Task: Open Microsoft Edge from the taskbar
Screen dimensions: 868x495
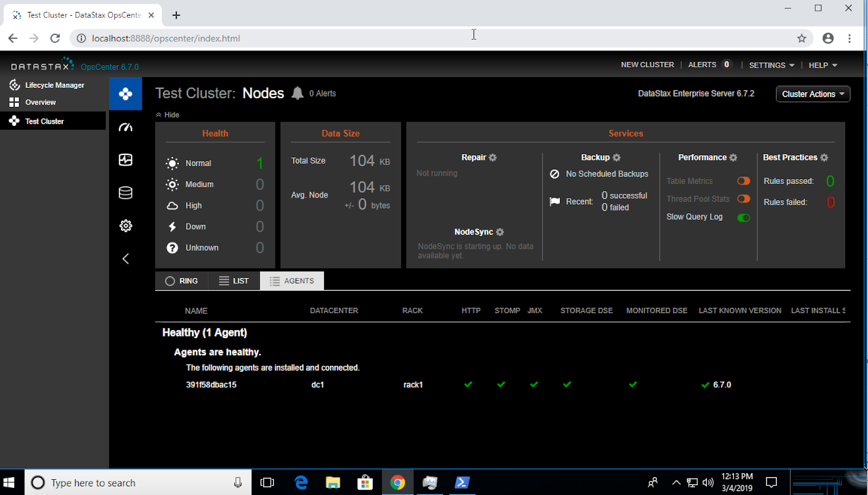Action: click(301, 483)
